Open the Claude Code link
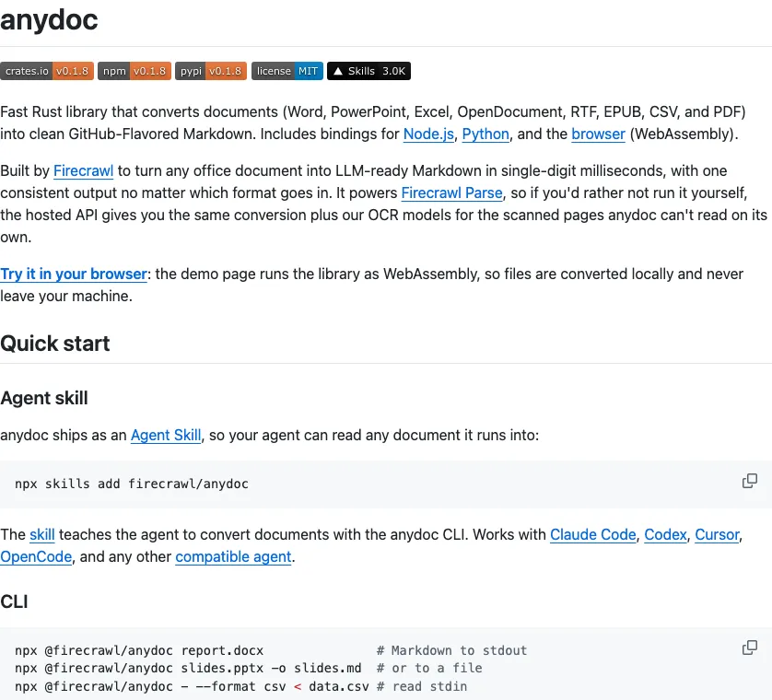 pyautogui.click(x=592, y=534)
